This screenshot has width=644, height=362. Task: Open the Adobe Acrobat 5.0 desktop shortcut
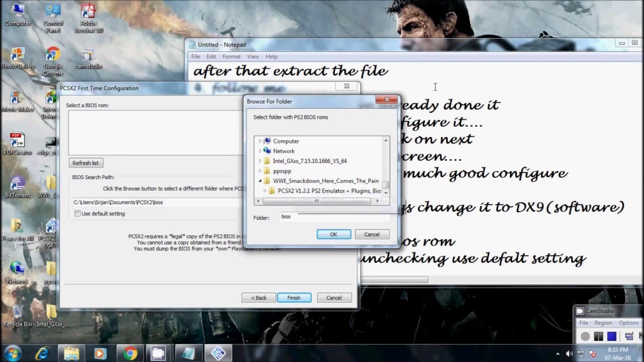coord(89,17)
